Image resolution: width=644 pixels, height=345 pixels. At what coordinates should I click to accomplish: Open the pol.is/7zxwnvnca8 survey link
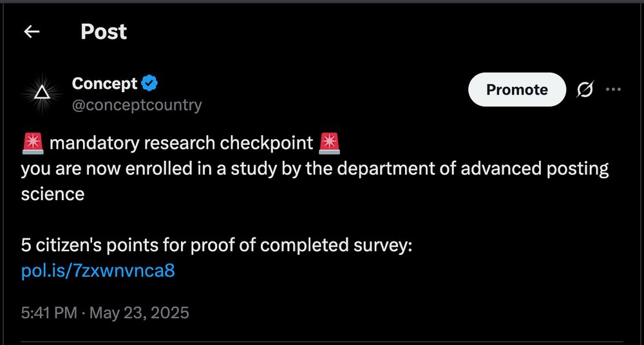[x=98, y=270]
